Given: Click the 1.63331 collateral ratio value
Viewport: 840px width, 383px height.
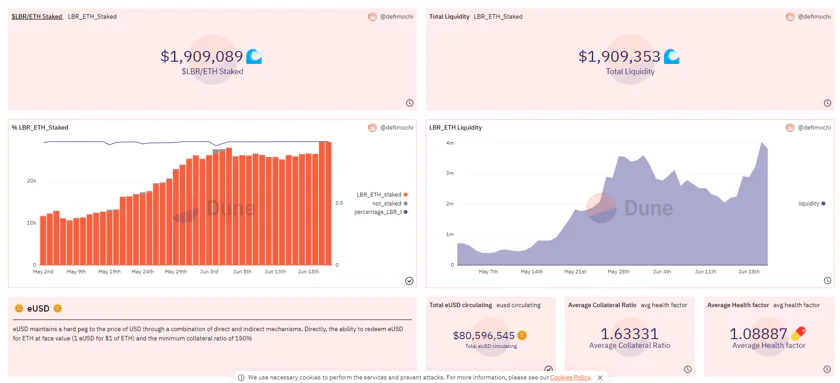Looking at the screenshot, I should pos(629,334).
